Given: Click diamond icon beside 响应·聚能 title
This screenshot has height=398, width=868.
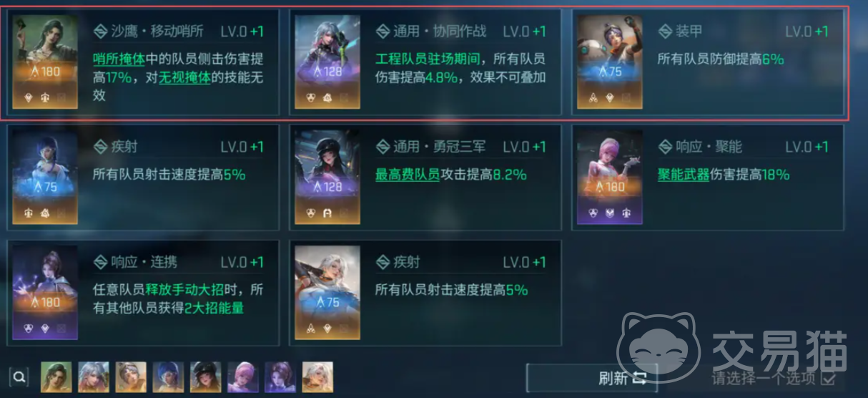Looking at the screenshot, I should pos(665,147).
